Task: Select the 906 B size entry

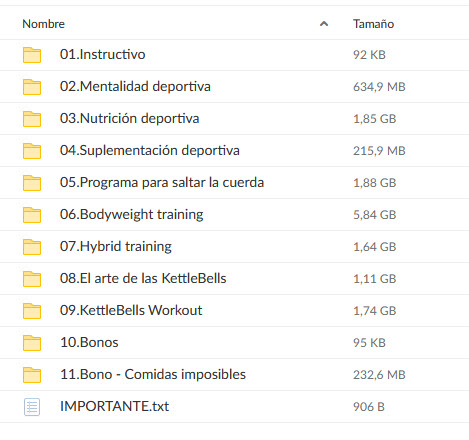Action: (369, 407)
